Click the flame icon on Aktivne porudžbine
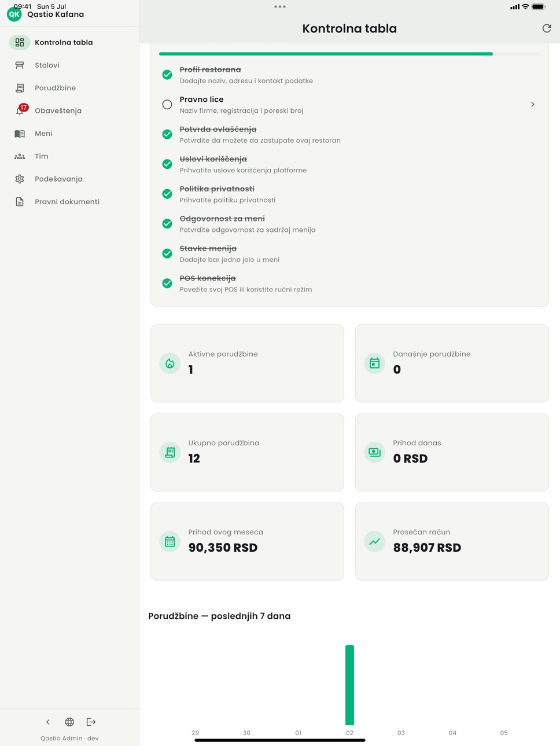This screenshot has width=560, height=746. tap(170, 363)
